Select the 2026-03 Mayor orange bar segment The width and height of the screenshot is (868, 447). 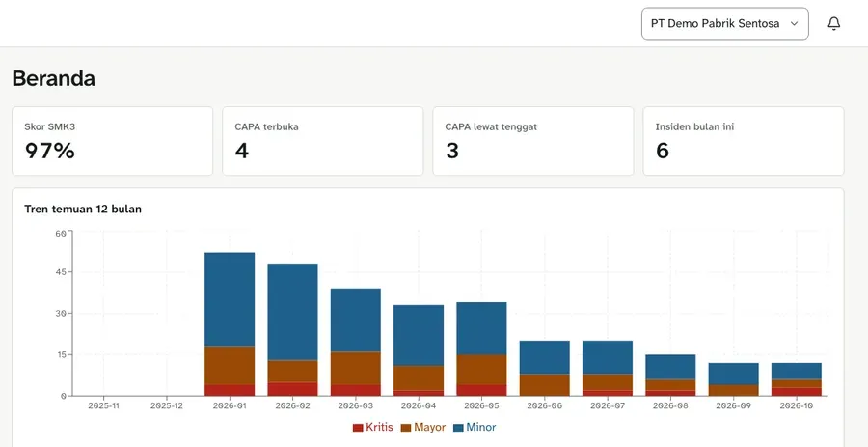(x=356, y=369)
